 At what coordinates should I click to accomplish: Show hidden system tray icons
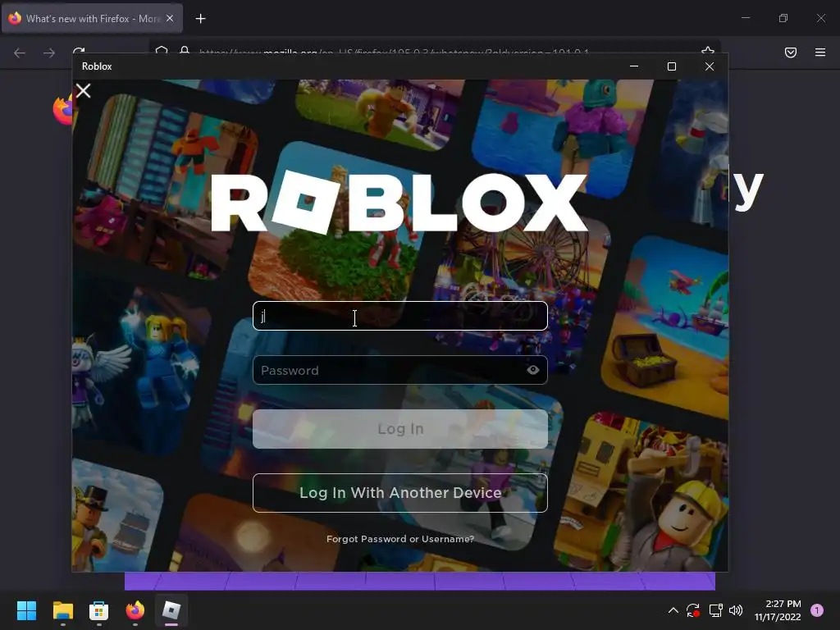click(673, 610)
